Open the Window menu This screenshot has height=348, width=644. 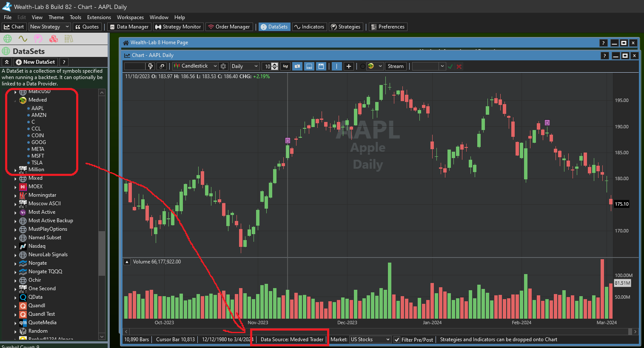(x=159, y=17)
